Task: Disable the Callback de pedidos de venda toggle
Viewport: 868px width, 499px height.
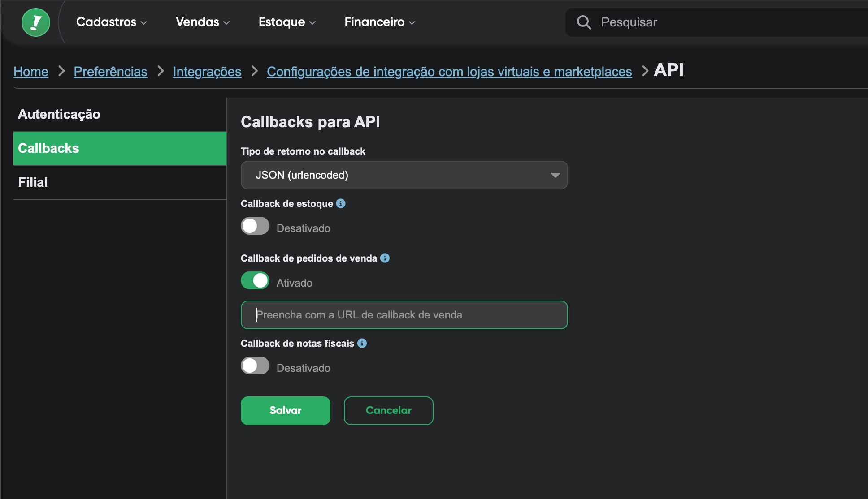Action: tap(255, 281)
